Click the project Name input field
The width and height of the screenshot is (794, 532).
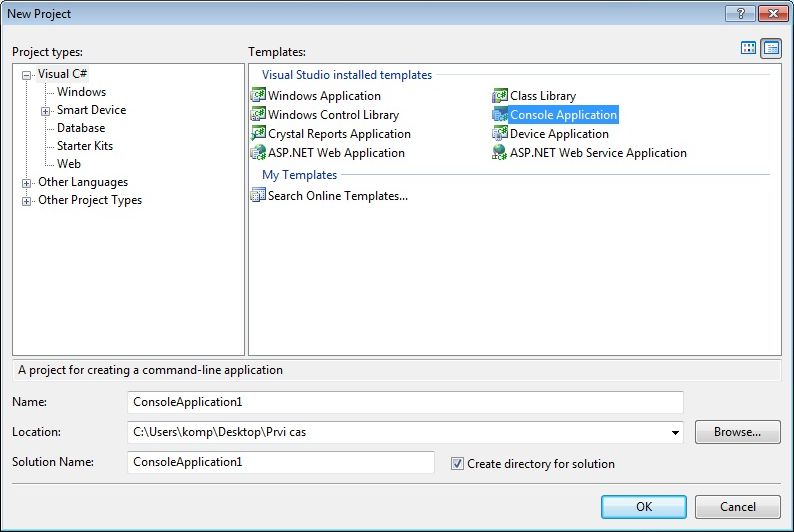click(405, 402)
